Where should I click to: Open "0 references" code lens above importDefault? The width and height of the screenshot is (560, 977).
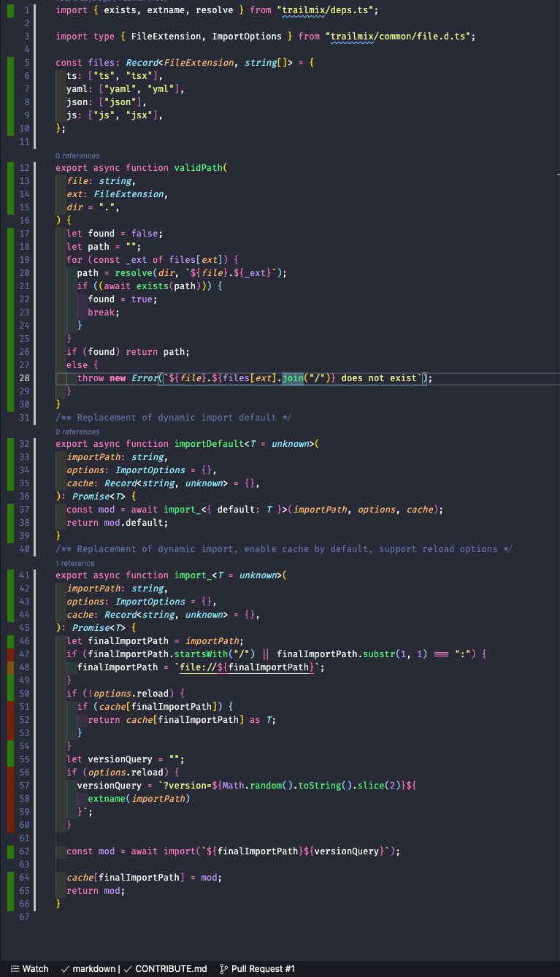pos(77,432)
